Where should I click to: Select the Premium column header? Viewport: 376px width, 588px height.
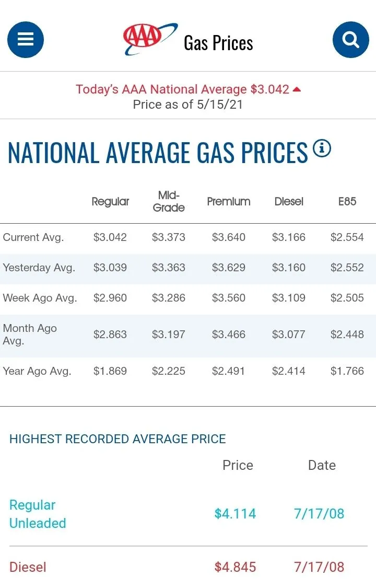(x=228, y=201)
